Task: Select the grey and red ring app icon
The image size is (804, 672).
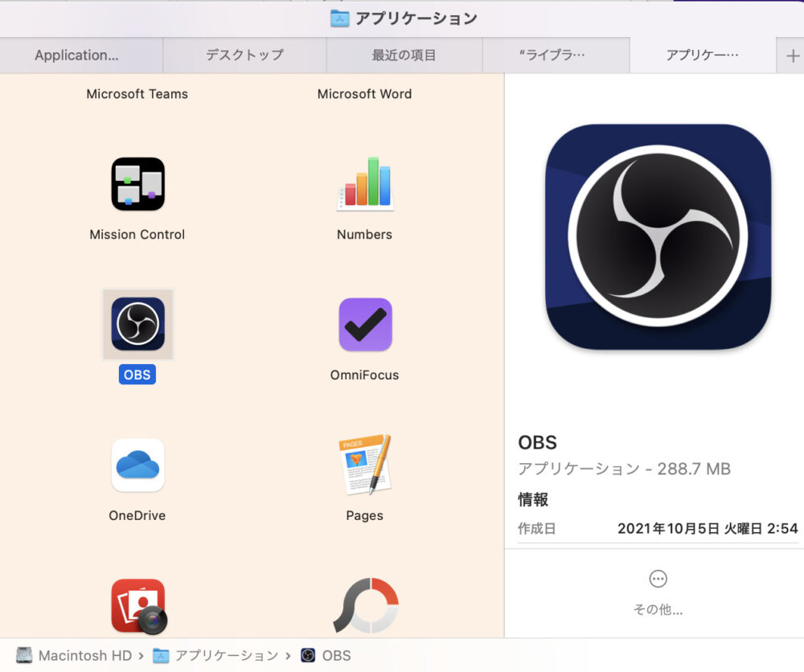Action: tap(366, 605)
